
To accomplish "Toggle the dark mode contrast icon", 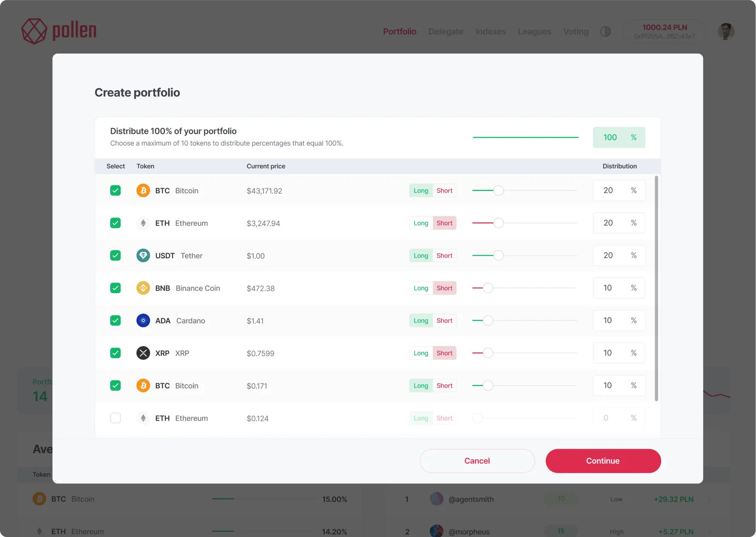I will coord(605,31).
